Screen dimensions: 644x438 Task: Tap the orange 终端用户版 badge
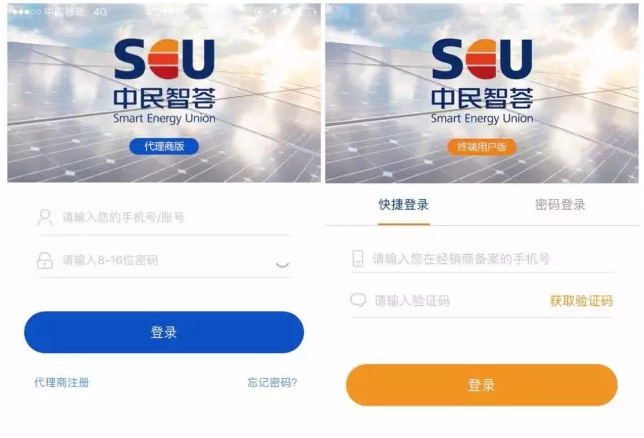point(481,147)
